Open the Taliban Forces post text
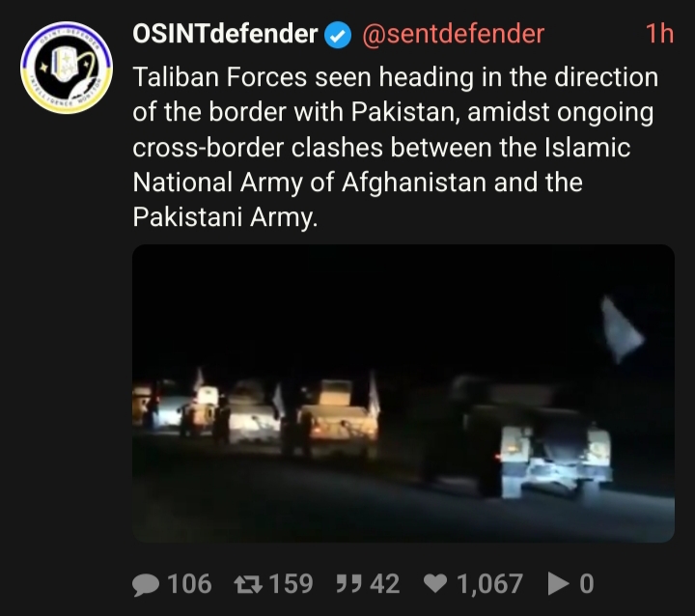The width and height of the screenshot is (695, 616). tap(396, 147)
